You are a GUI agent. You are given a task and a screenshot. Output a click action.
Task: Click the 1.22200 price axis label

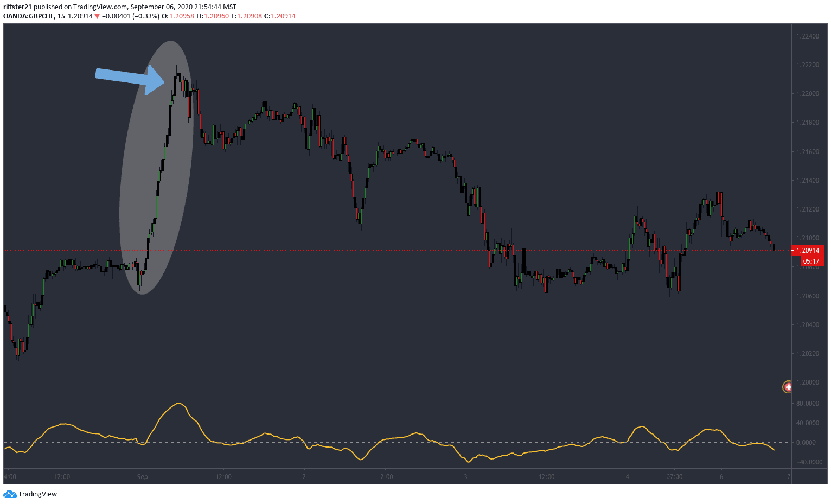[808, 65]
